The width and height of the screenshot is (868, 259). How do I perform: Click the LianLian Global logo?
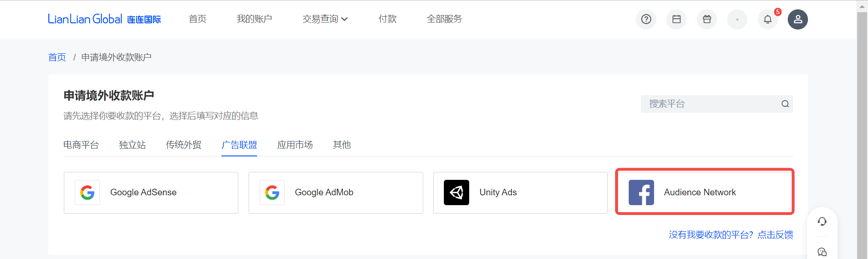(x=104, y=19)
